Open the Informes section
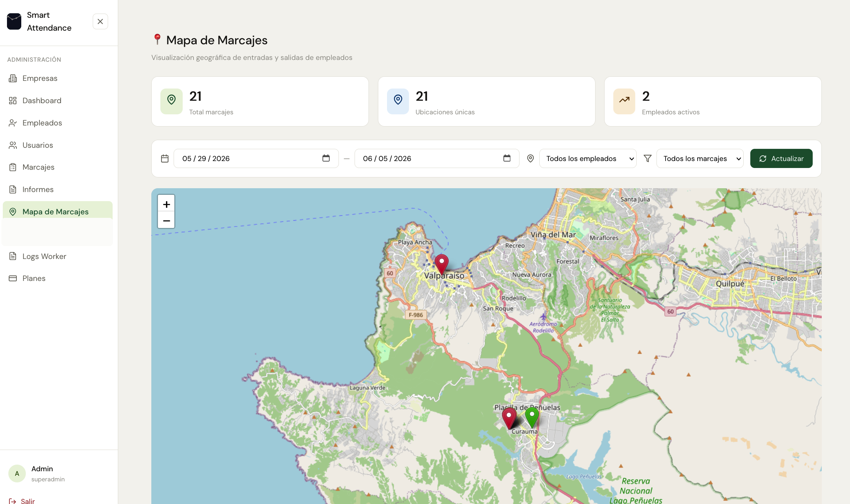Image resolution: width=850 pixels, height=504 pixels. pos(58,190)
